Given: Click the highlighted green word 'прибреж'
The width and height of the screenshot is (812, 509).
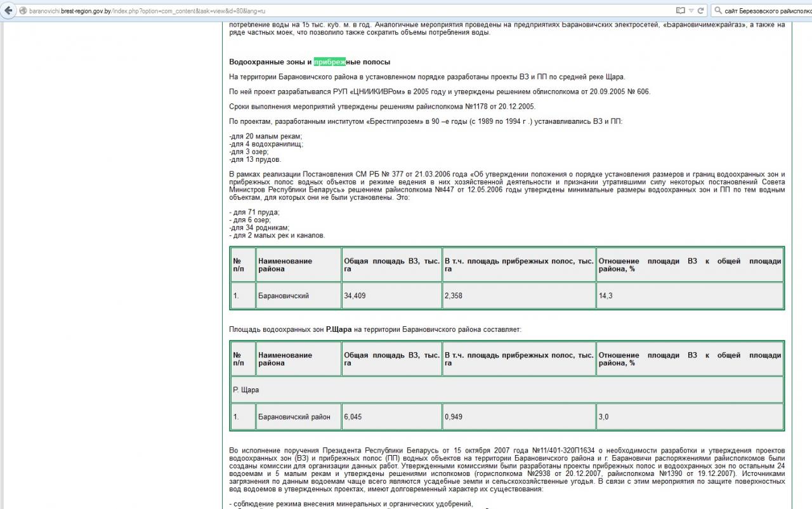Looking at the screenshot, I should coord(329,62).
